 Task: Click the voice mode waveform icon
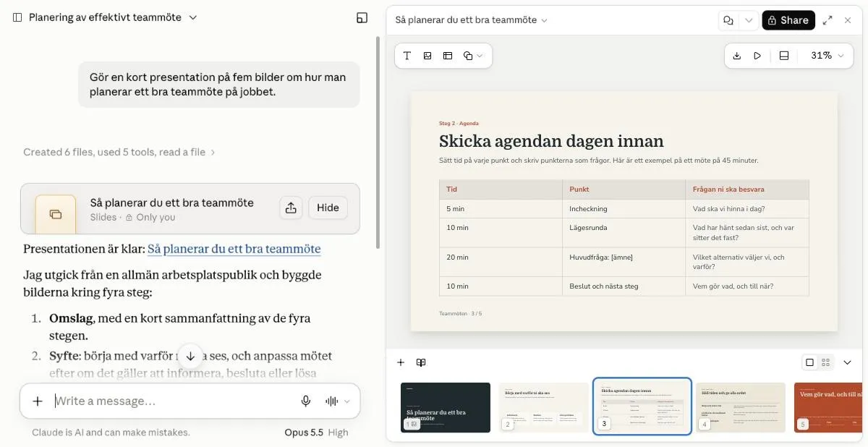click(332, 401)
